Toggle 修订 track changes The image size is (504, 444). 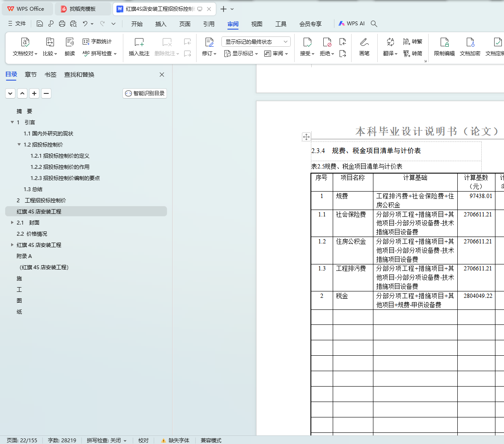[209, 47]
